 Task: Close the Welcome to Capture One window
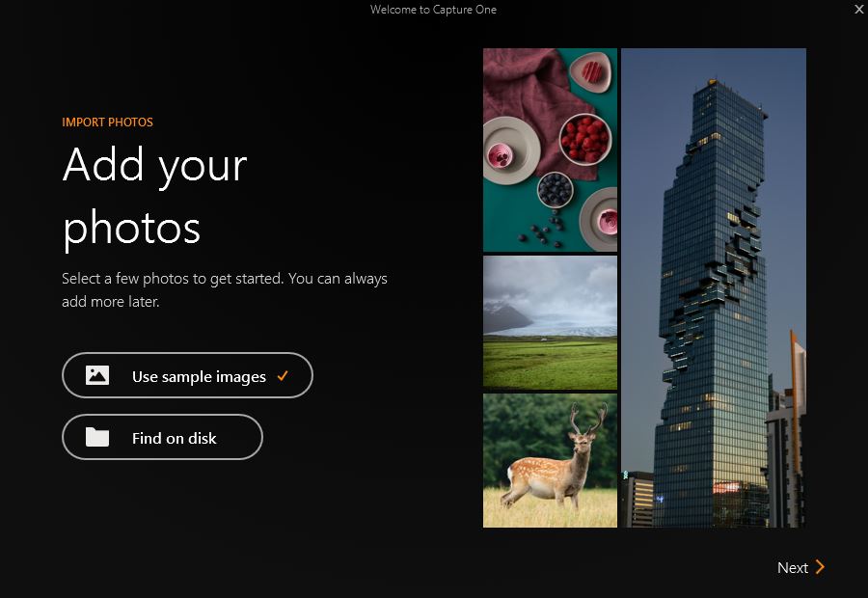(x=858, y=10)
